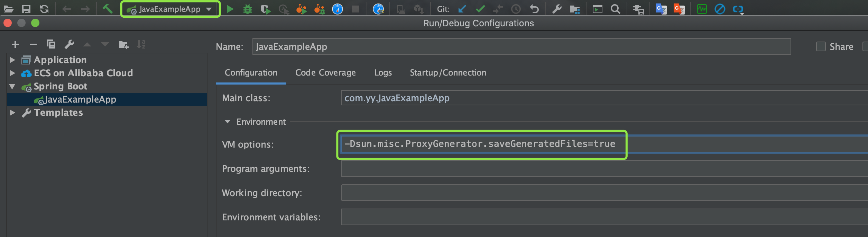
Task: Expand ECS on Alibaba Cloud node
Action: [x=12, y=73]
